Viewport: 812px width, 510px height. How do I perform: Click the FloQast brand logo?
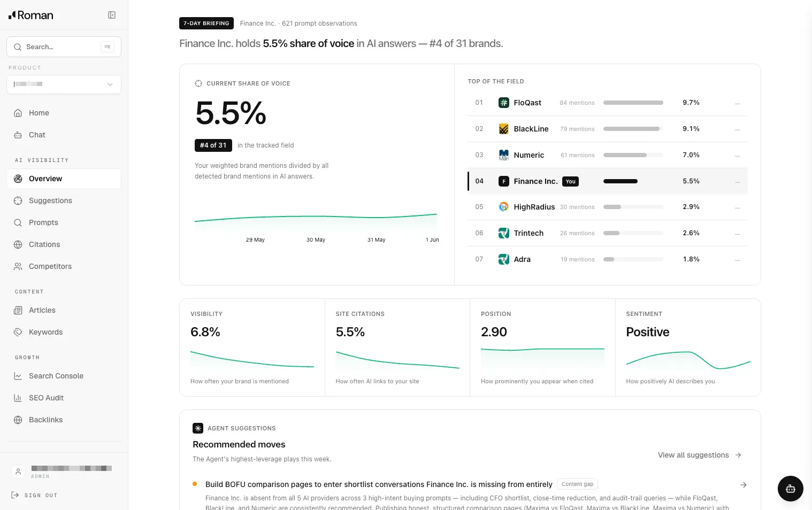(x=503, y=103)
